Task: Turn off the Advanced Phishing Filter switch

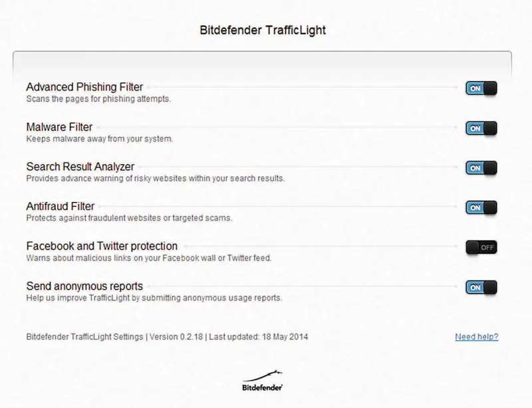Action: (x=481, y=88)
